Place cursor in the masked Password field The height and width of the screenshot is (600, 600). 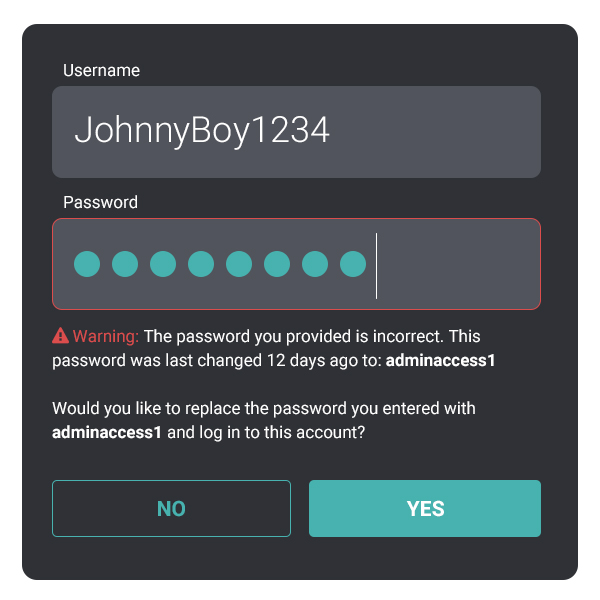(297, 264)
